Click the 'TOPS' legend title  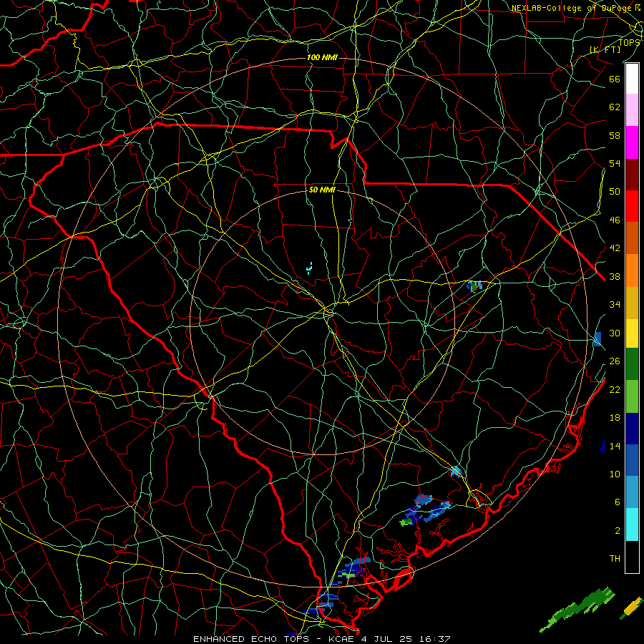click(629, 42)
